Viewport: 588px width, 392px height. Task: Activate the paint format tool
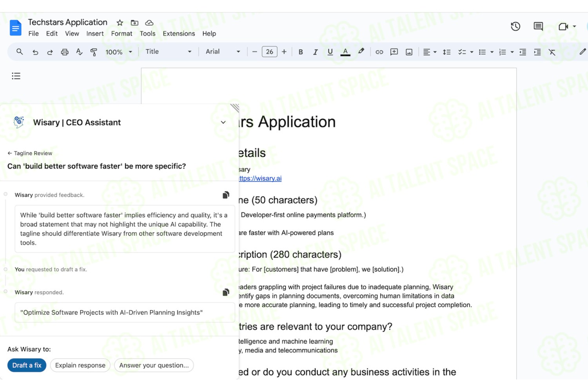94,52
